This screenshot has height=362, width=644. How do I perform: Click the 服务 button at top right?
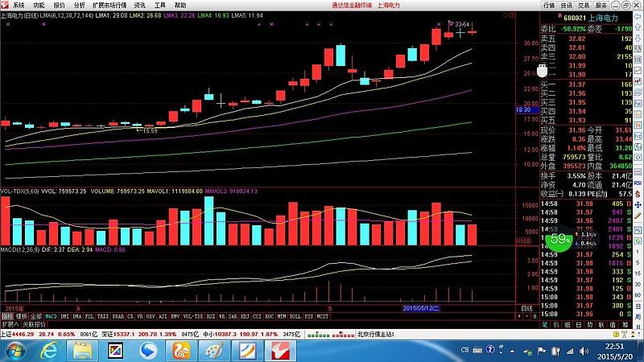(601, 6)
